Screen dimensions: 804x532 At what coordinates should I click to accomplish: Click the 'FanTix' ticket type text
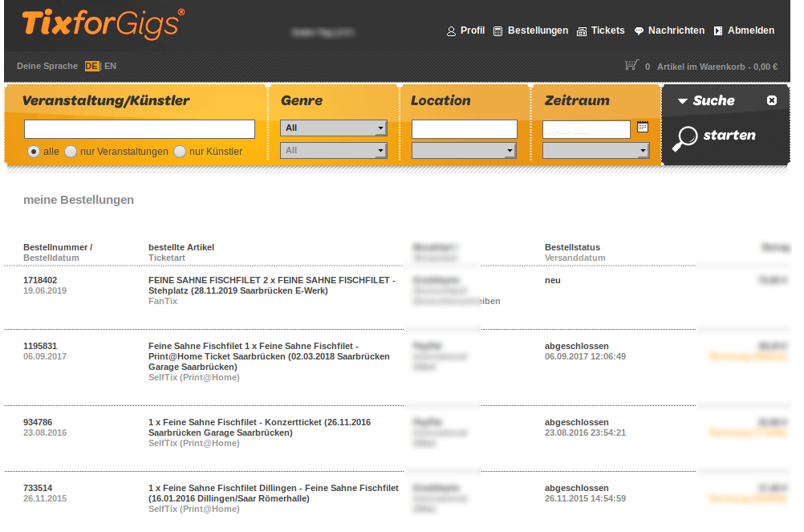point(163,301)
